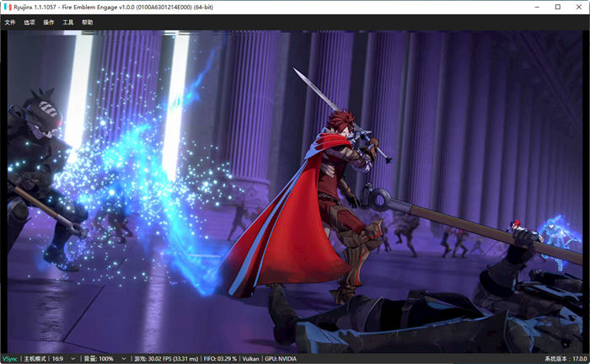Click the 系统版本: 17.0.0 firmware text
This screenshot has width=590, height=364.
click(x=566, y=359)
